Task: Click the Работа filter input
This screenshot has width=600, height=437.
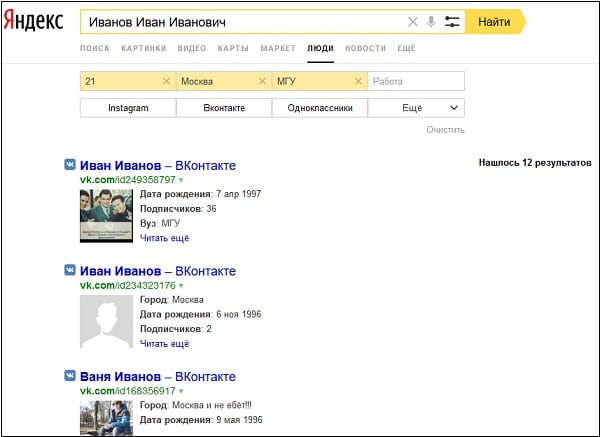Action: [x=416, y=81]
